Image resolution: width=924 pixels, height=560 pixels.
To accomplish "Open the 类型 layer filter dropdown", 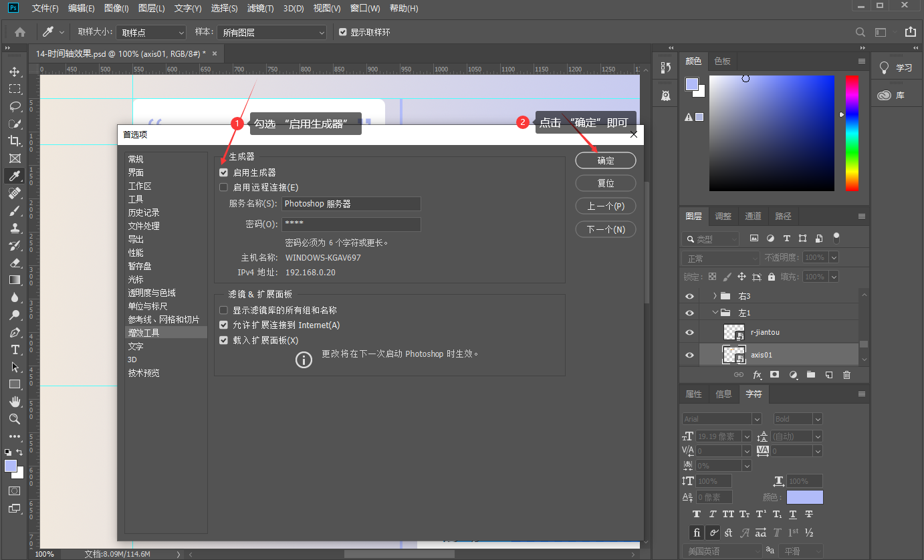I will click(x=711, y=239).
